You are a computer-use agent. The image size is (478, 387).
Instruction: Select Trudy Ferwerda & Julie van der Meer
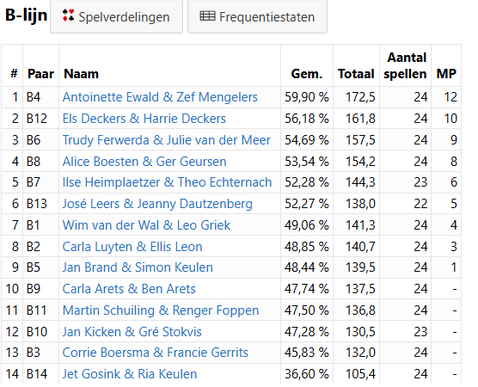[x=166, y=140]
